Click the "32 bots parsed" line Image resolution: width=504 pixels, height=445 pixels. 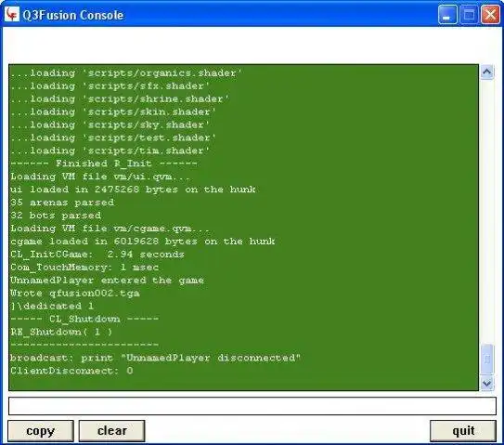[56, 216]
